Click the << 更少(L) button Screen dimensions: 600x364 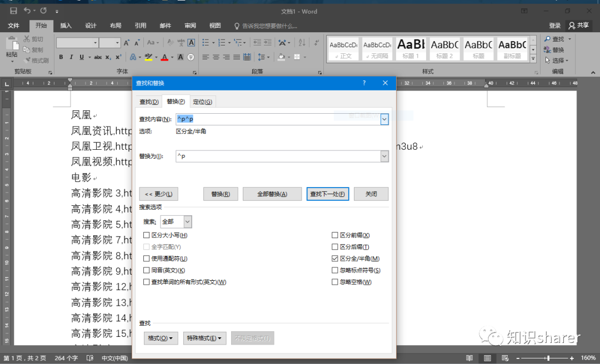[x=158, y=194]
